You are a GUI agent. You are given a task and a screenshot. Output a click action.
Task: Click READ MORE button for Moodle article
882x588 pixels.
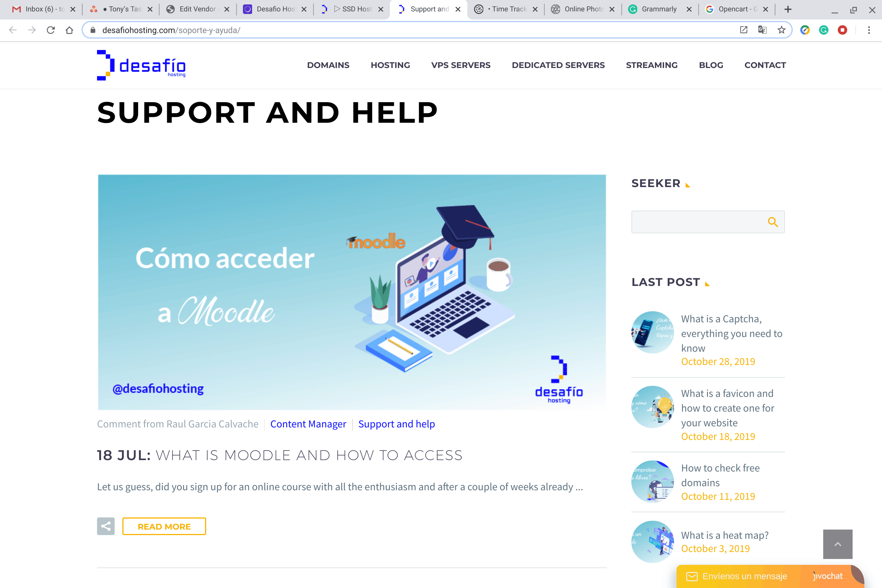point(164,526)
